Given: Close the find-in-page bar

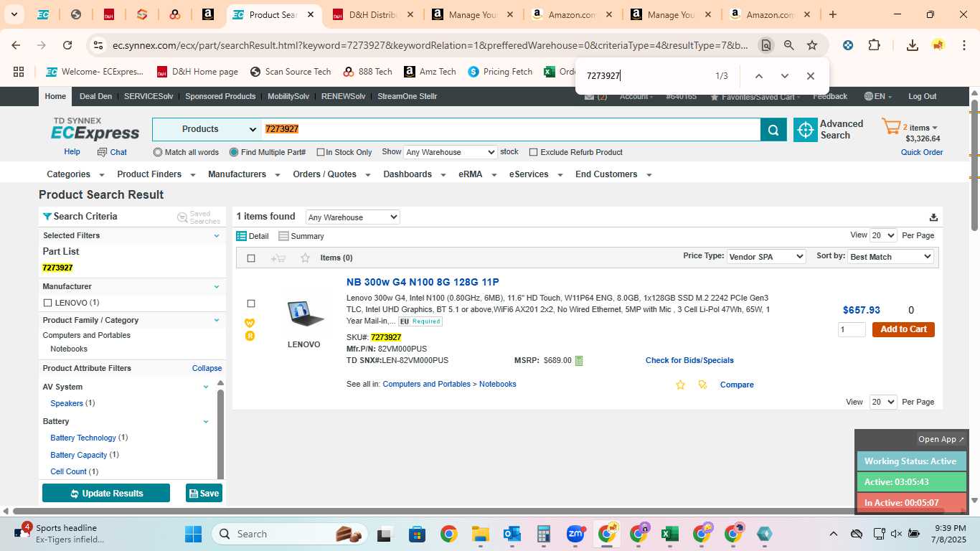Looking at the screenshot, I should [x=810, y=76].
